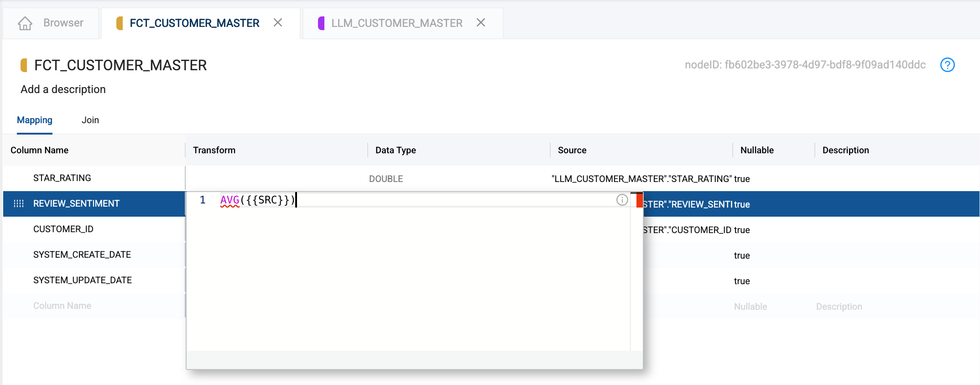This screenshot has width=980, height=385.
Task: Click the red error marker in editor scrollbar
Action: click(x=639, y=200)
